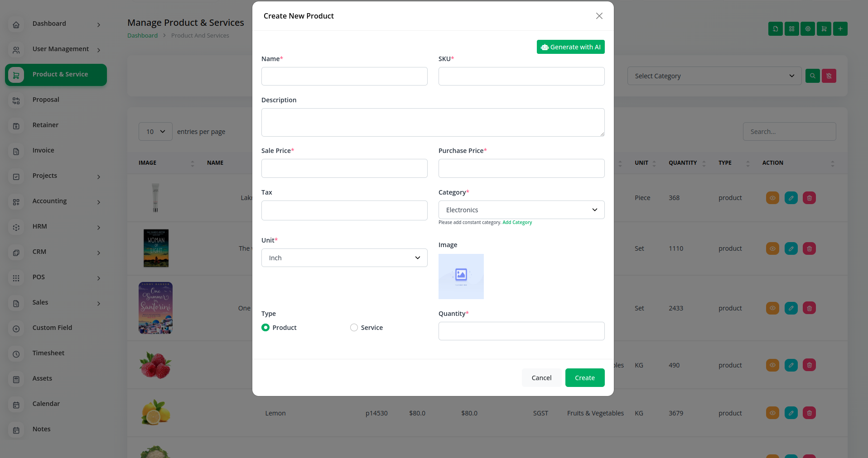This screenshot has width=868, height=458.
Task: Click the Dashboard home icon in sidebar
Action: [16, 24]
